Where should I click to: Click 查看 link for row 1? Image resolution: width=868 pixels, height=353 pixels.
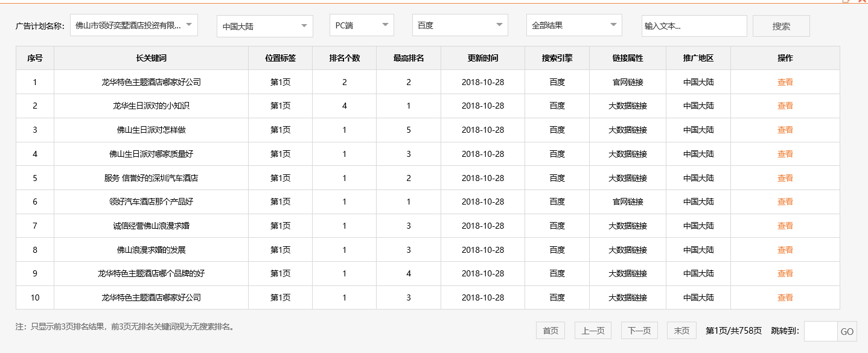pyautogui.click(x=785, y=82)
